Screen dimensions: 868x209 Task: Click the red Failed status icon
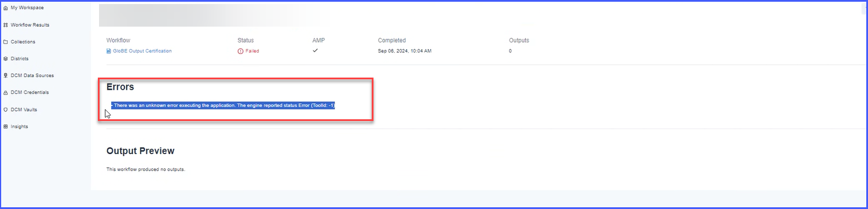240,51
